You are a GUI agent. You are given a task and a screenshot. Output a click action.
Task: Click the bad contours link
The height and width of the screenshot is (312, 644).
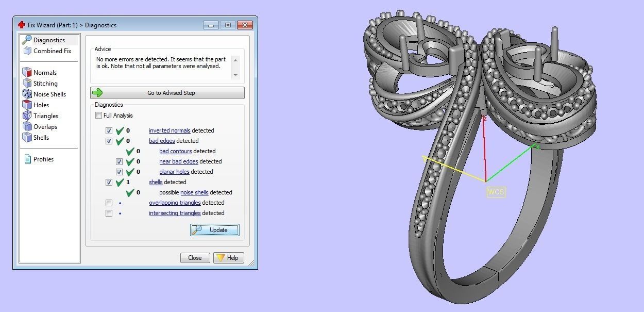point(176,151)
